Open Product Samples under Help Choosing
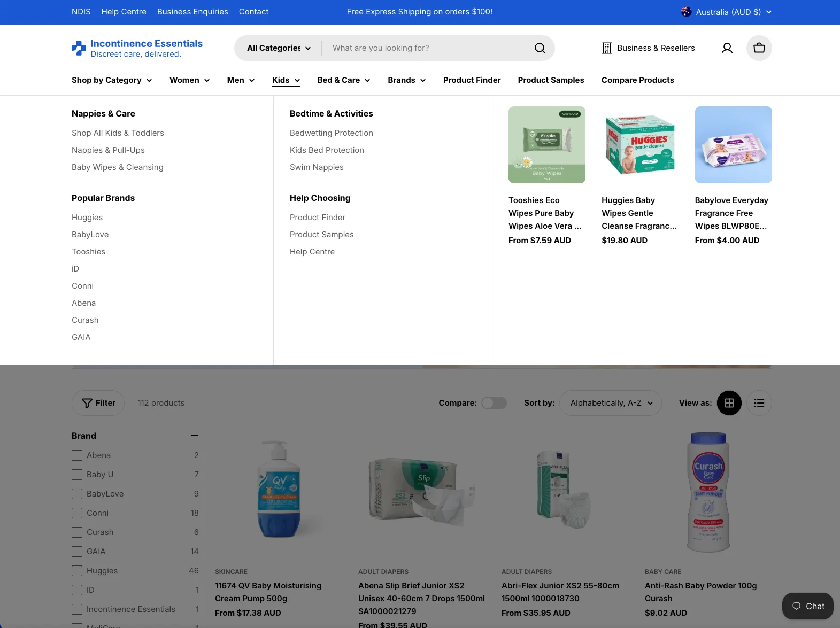This screenshot has width=840, height=628. pyautogui.click(x=322, y=235)
